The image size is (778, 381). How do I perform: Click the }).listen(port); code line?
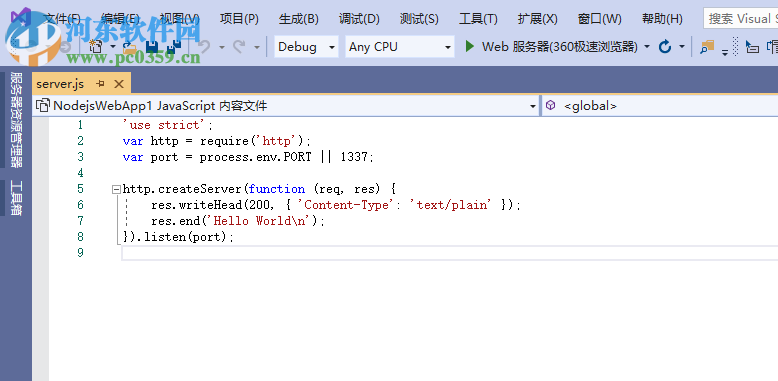pos(178,237)
